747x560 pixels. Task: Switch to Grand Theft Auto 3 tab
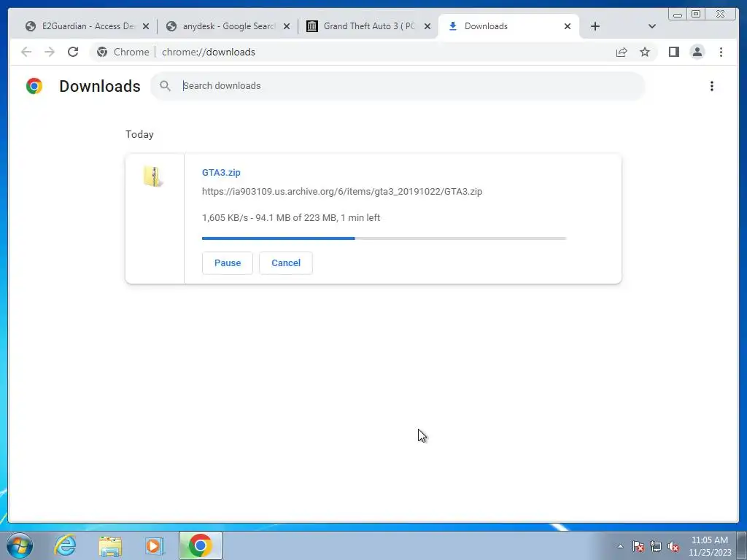[x=369, y=26]
